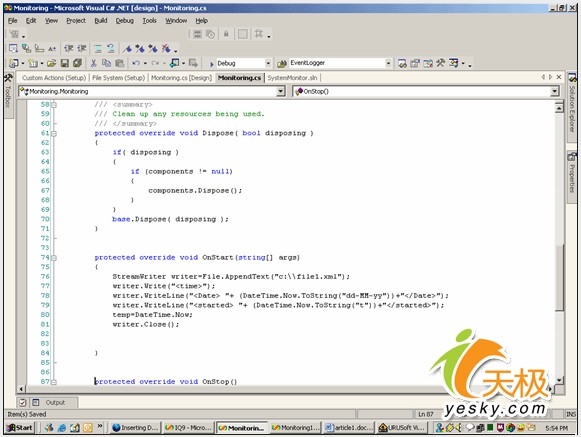This screenshot has width=581, height=437.
Task: Switch to the Inserting D... taskbar window
Action: [x=135, y=428]
